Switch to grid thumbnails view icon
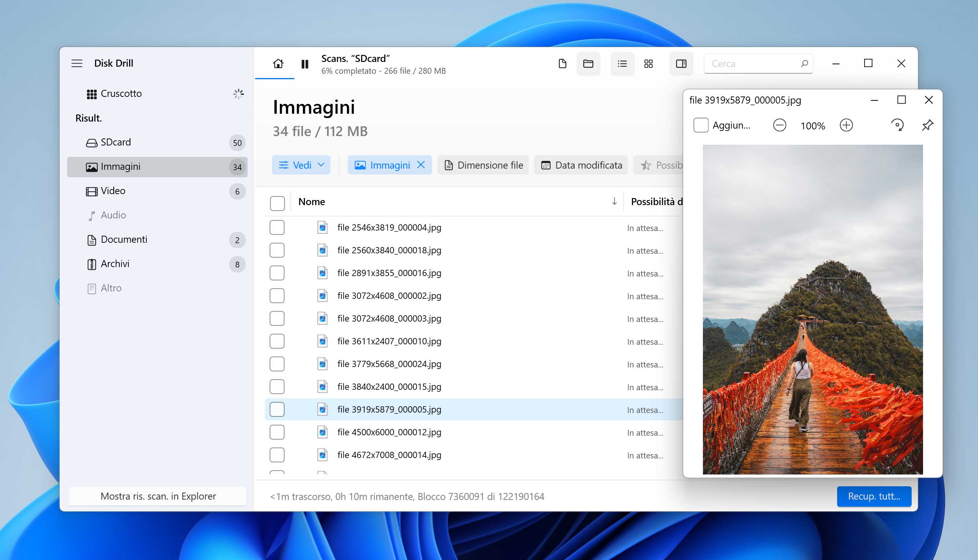The width and height of the screenshot is (978, 560). 648,64
